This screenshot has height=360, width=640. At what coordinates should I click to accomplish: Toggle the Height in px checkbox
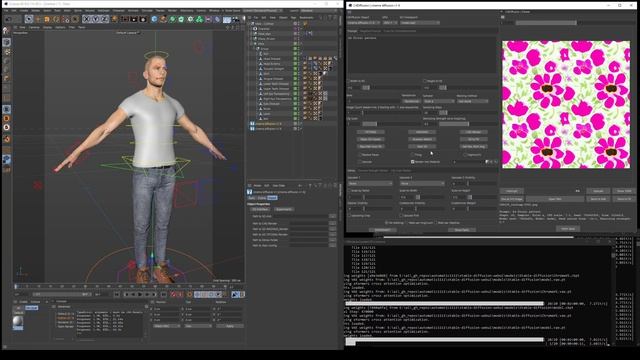[425, 81]
